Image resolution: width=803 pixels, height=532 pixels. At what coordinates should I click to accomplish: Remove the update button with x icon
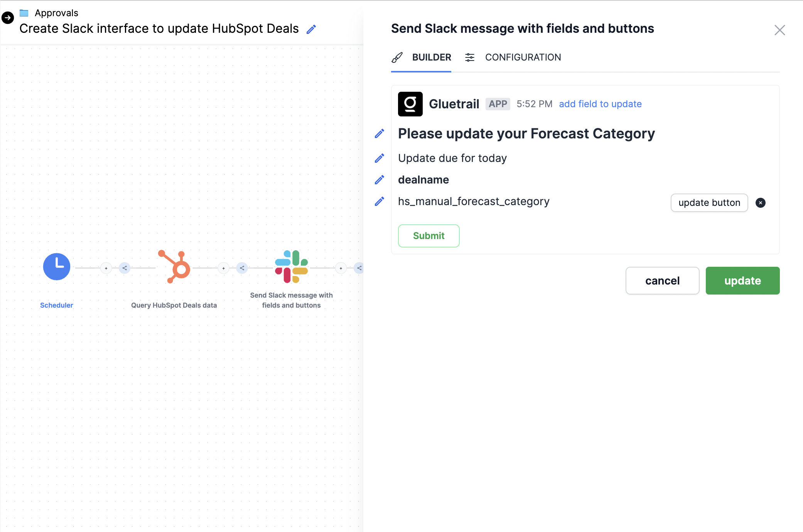(x=761, y=203)
